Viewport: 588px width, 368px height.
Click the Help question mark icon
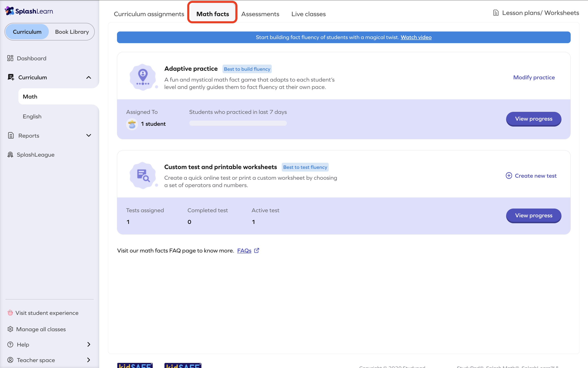point(10,344)
